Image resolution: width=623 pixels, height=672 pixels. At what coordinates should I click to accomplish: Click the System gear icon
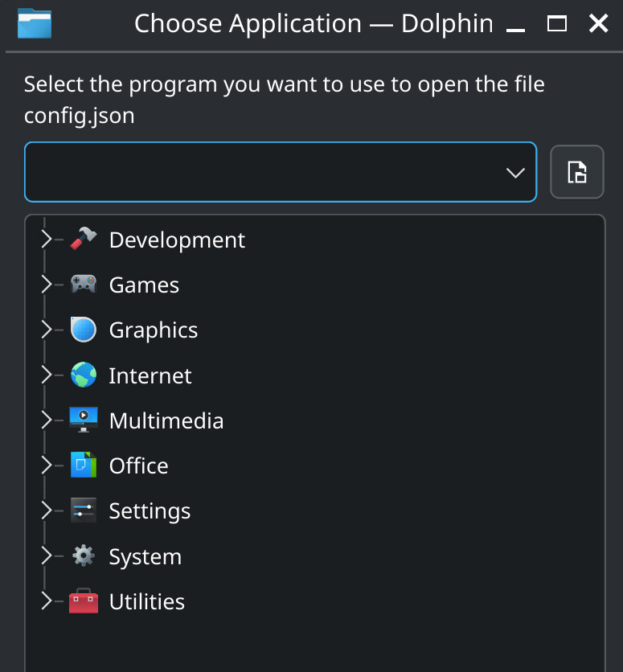(x=84, y=555)
